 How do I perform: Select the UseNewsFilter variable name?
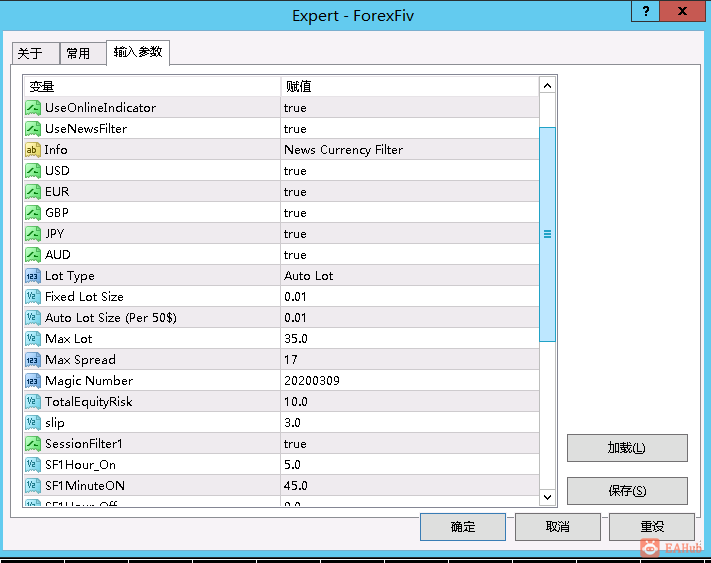(86, 129)
